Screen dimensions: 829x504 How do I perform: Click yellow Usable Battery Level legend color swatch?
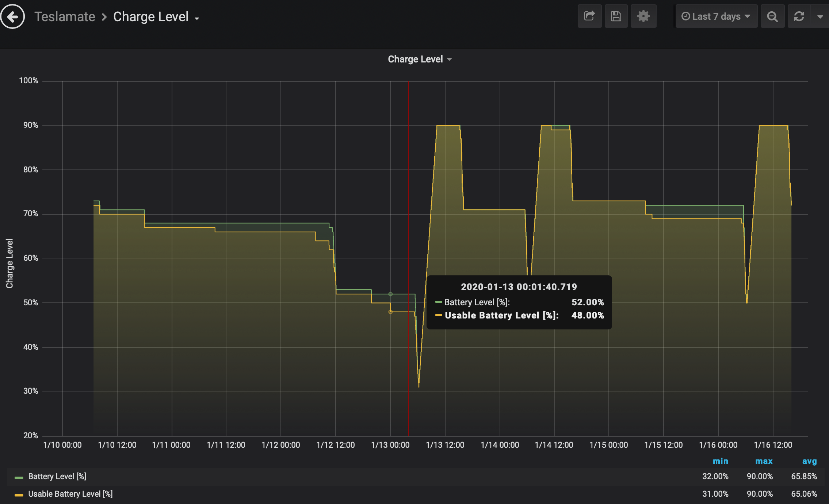click(19, 495)
